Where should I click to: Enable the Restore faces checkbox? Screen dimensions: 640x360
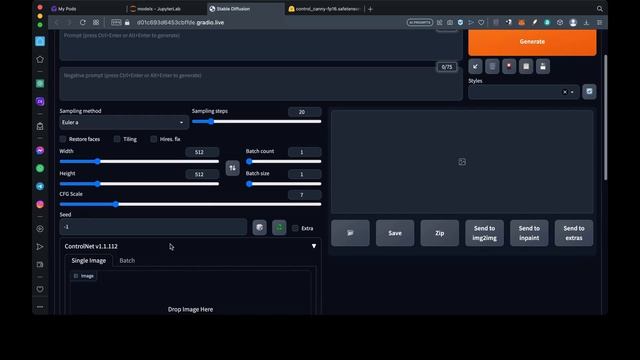(x=63, y=139)
